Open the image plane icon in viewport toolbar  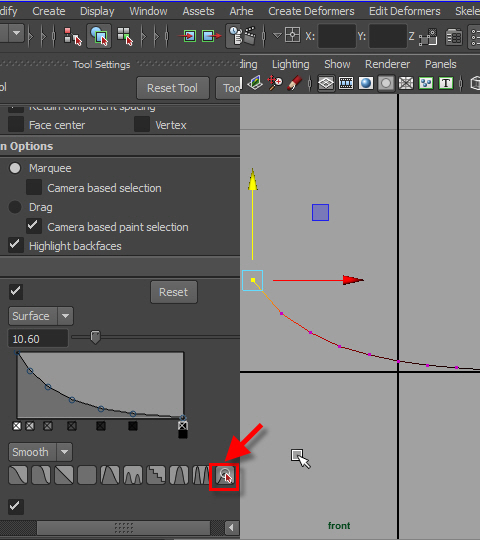[x=255, y=83]
